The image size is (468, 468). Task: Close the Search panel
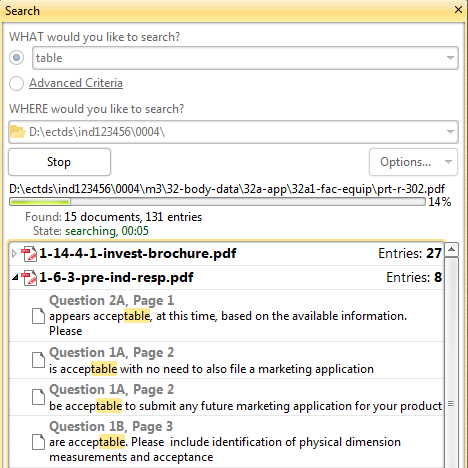pos(458,10)
